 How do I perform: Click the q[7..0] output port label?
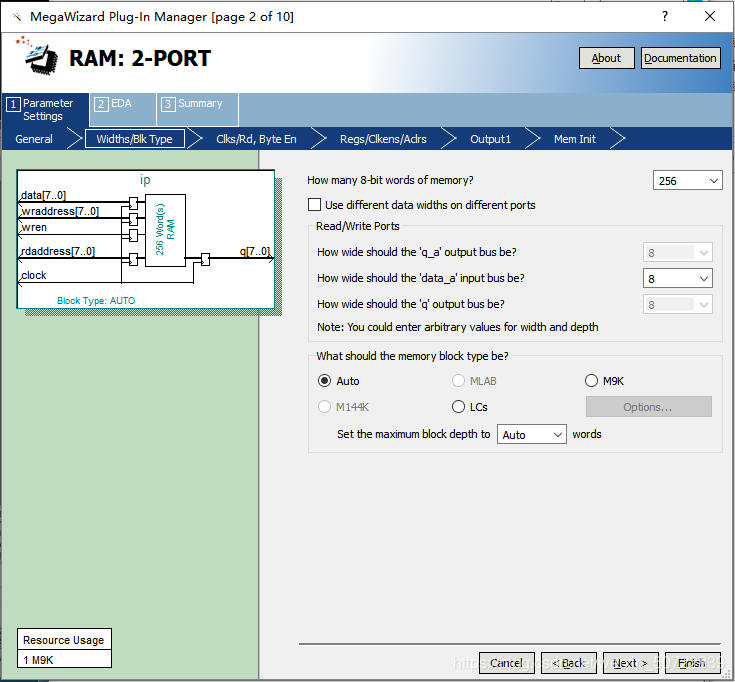click(255, 251)
